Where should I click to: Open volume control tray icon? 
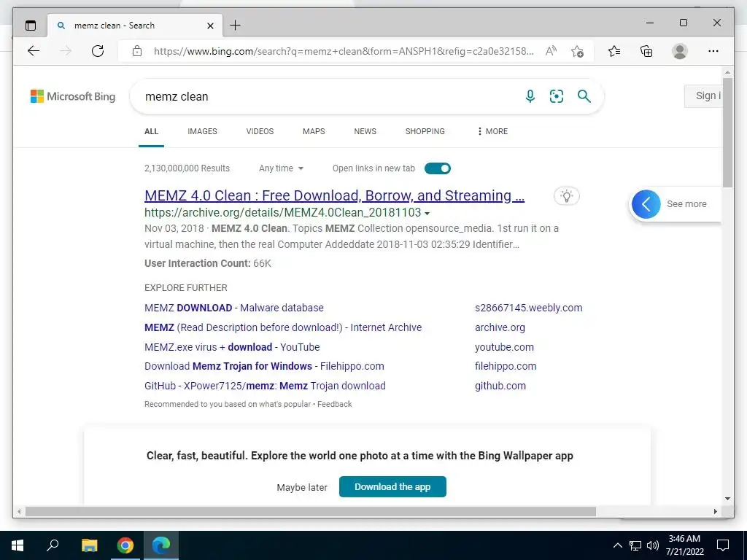click(653, 545)
